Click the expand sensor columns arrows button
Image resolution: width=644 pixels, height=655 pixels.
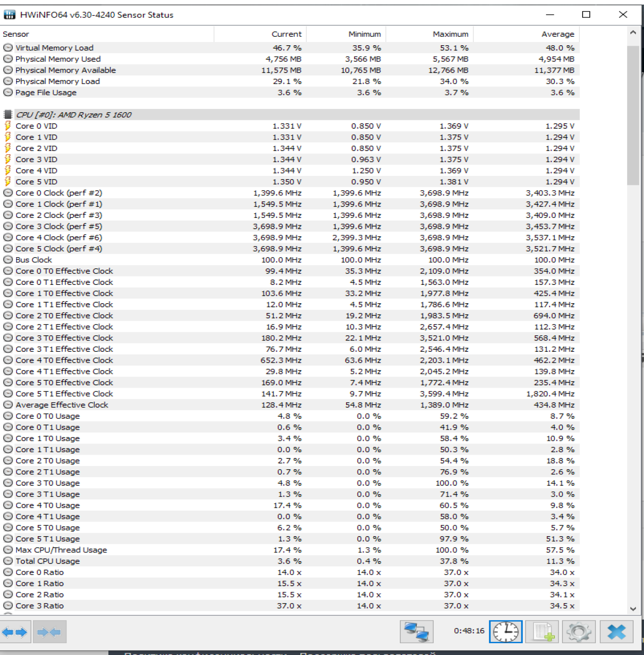[15, 632]
